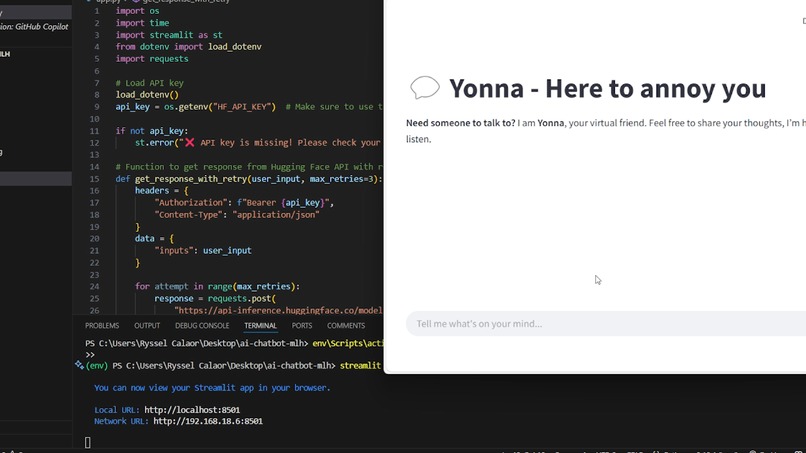Viewport: 806px width, 453px height.
Task: Click 'headers = {' on line 16
Action: (x=162, y=190)
